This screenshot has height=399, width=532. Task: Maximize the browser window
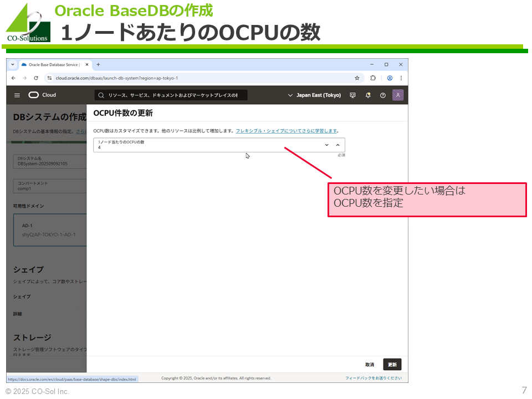click(386, 64)
